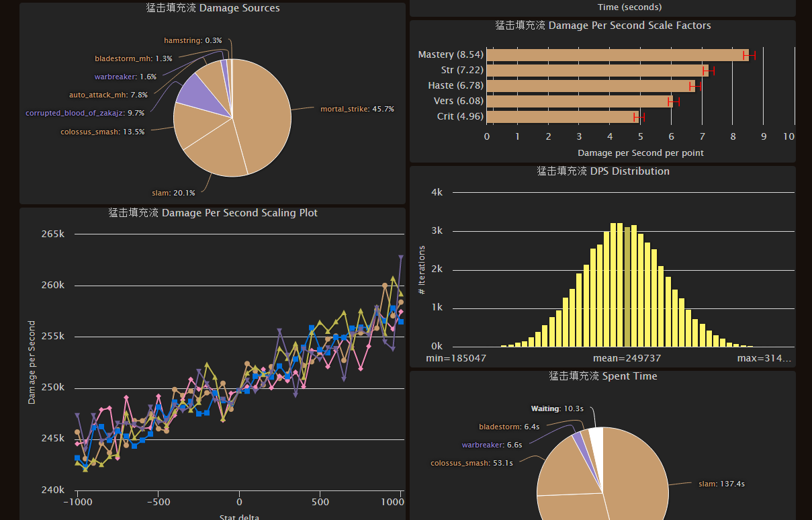The width and height of the screenshot is (812, 520).
Task: Click the Mastery bar in Scale Factors
Action: click(x=617, y=55)
